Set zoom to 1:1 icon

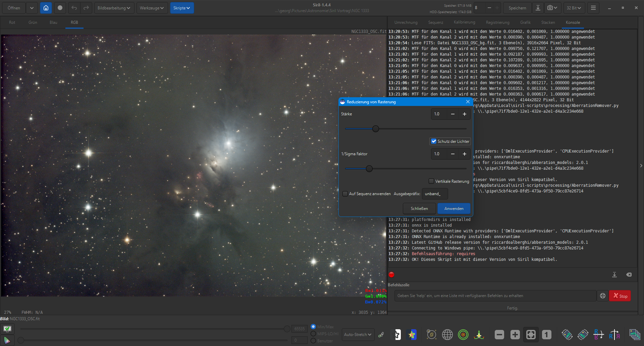pos(547,335)
